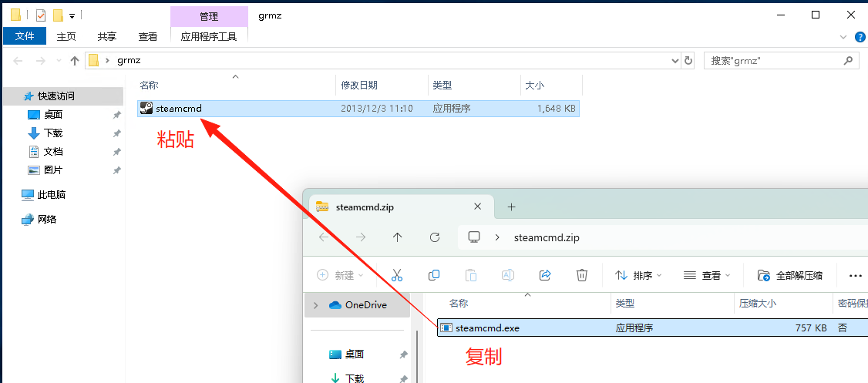Open the 新建 dropdown button

341,275
